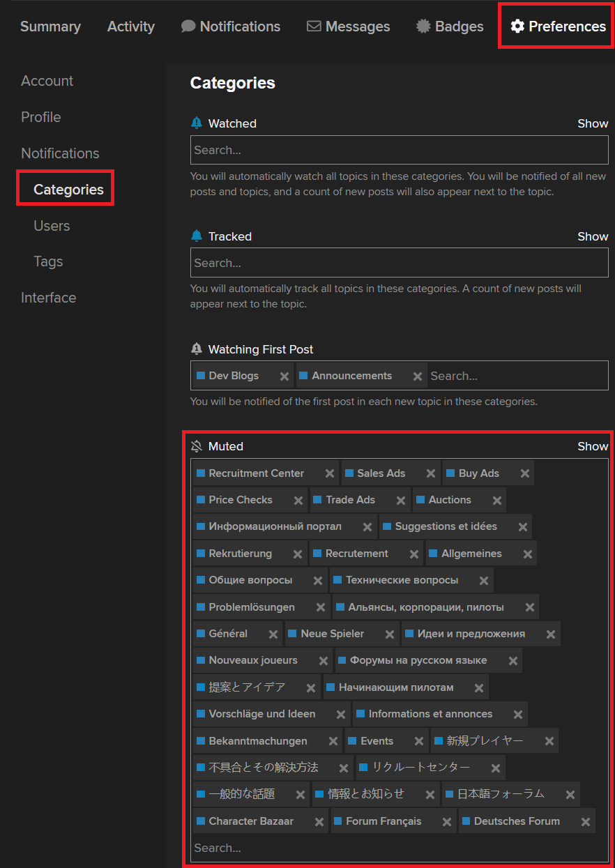Remove Trade Ads muted tag
The image size is (615, 868).
[x=401, y=501]
